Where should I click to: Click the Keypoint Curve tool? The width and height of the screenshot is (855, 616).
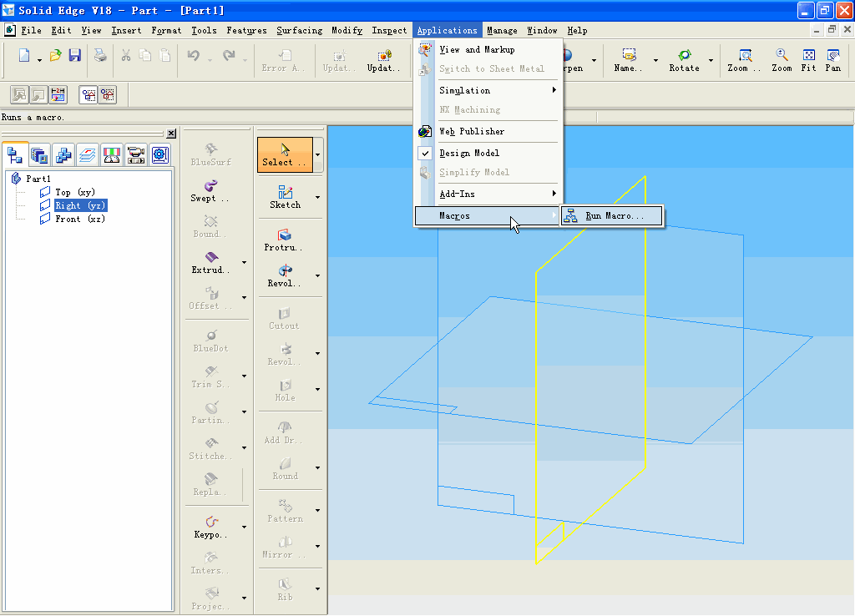click(x=211, y=528)
